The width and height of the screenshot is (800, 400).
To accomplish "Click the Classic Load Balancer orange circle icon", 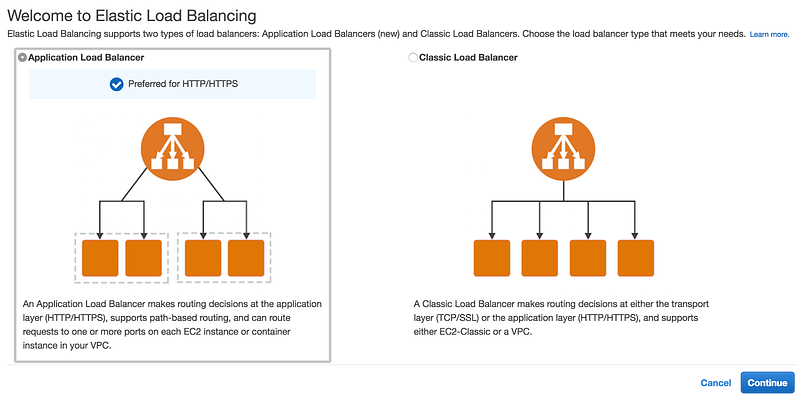I will click(x=563, y=148).
